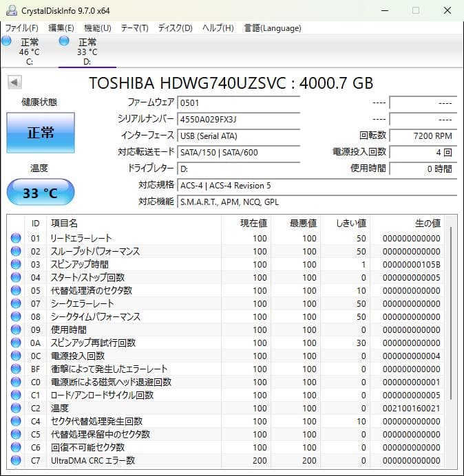Click status orb for ID 07 シークエラーレート

[16, 303]
